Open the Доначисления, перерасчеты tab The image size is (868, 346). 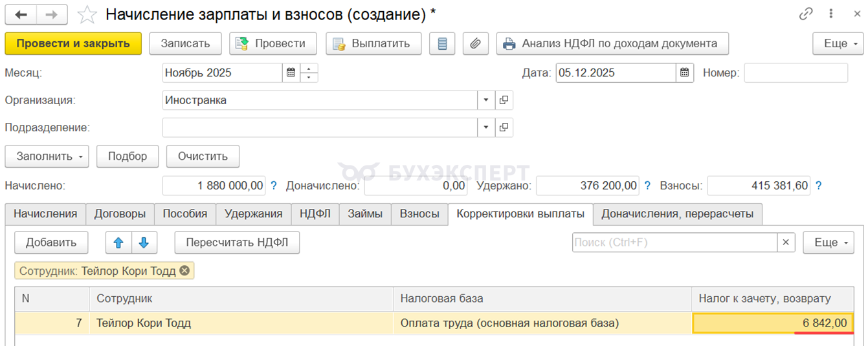678,214
